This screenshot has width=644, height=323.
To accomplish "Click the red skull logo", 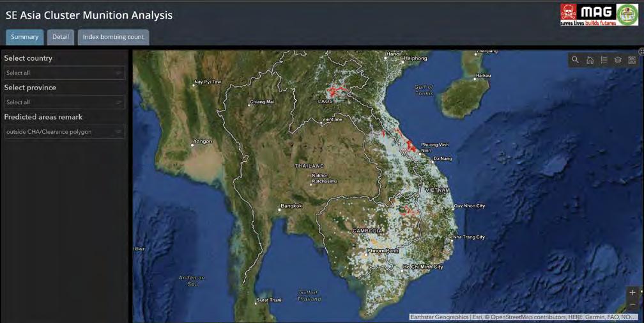I will pyautogui.click(x=569, y=12).
